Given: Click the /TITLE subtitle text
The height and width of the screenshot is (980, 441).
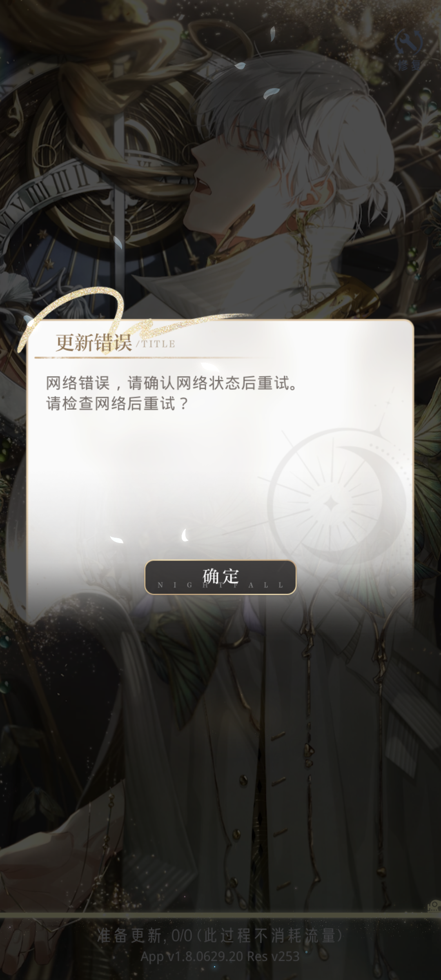Looking at the screenshot, I should (x=156, y=344).
